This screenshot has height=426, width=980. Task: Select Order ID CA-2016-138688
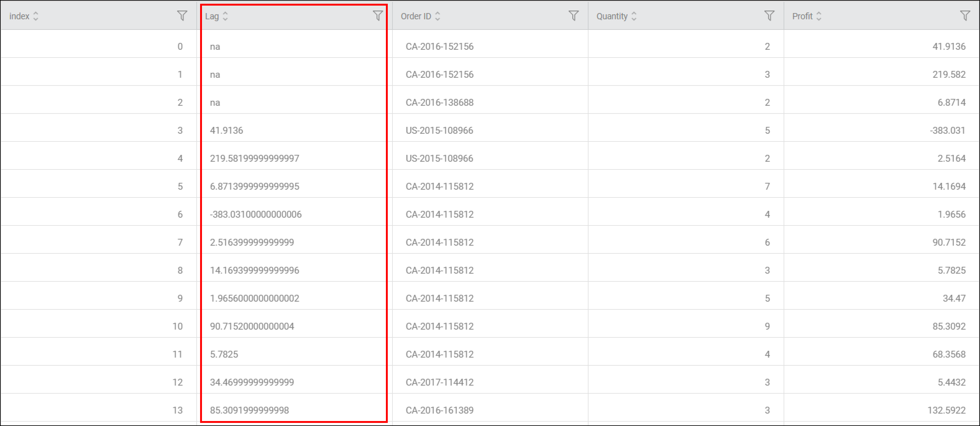tap(439, 102)
